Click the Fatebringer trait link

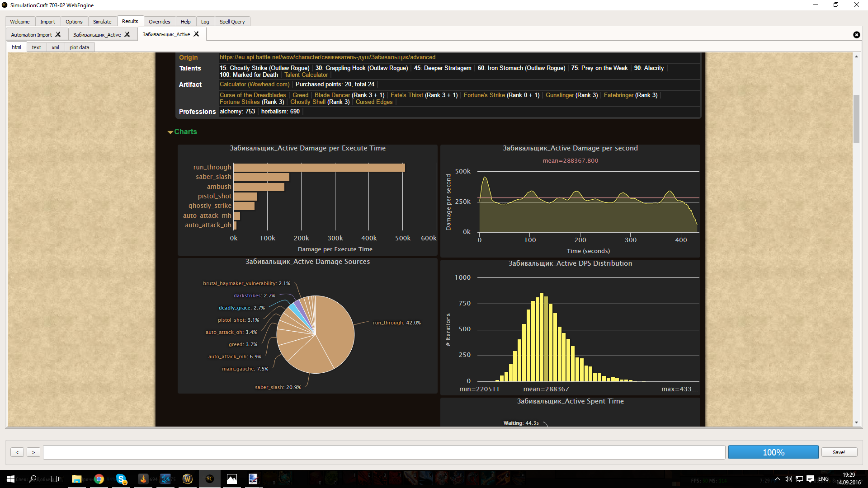click(618, 95)
